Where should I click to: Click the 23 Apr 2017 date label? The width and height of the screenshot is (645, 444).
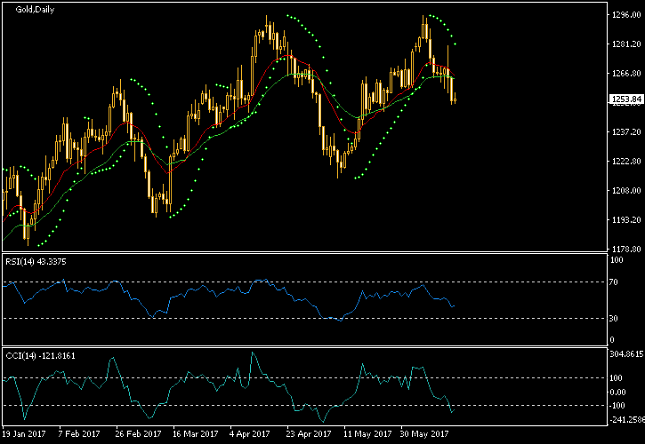[x=309, y=434]
